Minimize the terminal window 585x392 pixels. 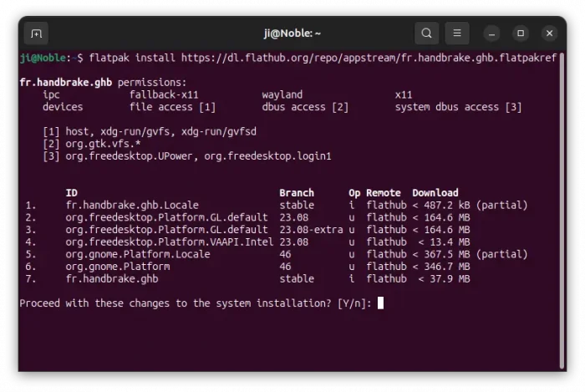point(493,33)
